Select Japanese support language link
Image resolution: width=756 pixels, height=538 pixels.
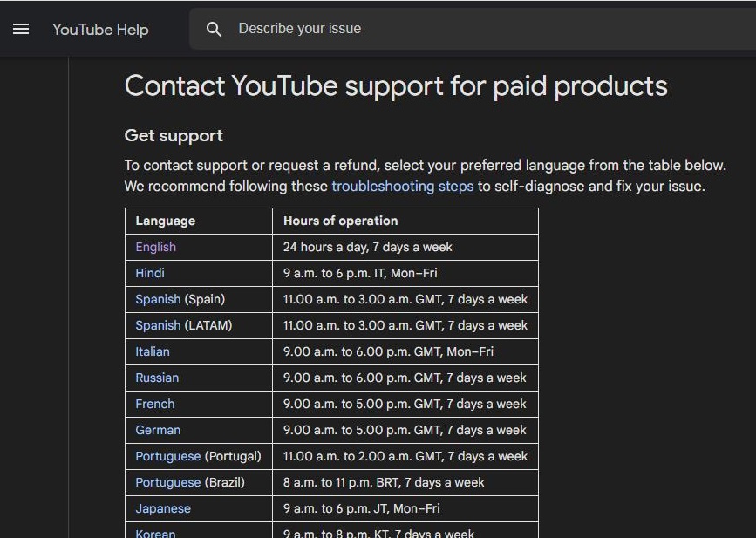pyautogui.click(x=163, y=508)
